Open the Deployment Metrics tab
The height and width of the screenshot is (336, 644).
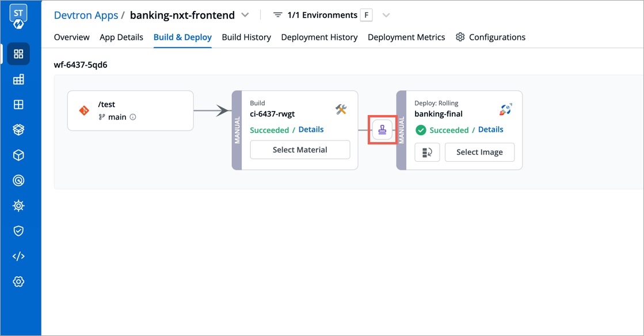click(406, 37)
